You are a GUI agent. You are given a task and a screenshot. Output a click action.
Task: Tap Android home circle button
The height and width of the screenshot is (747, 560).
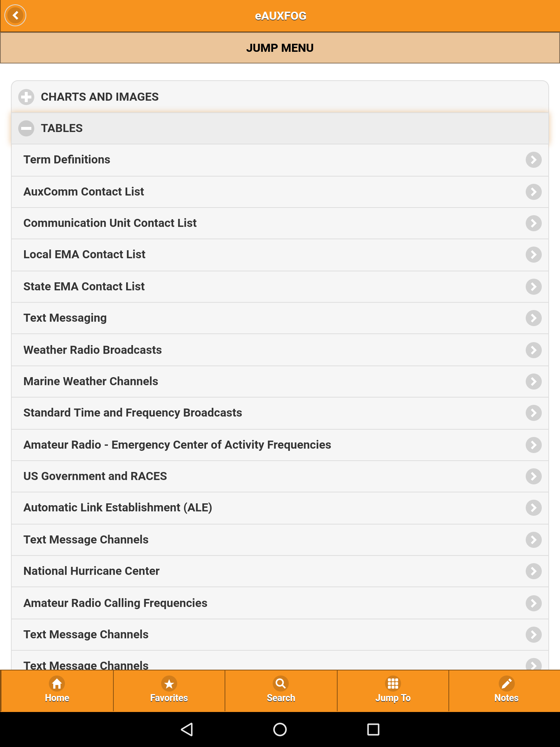point(280,729)
